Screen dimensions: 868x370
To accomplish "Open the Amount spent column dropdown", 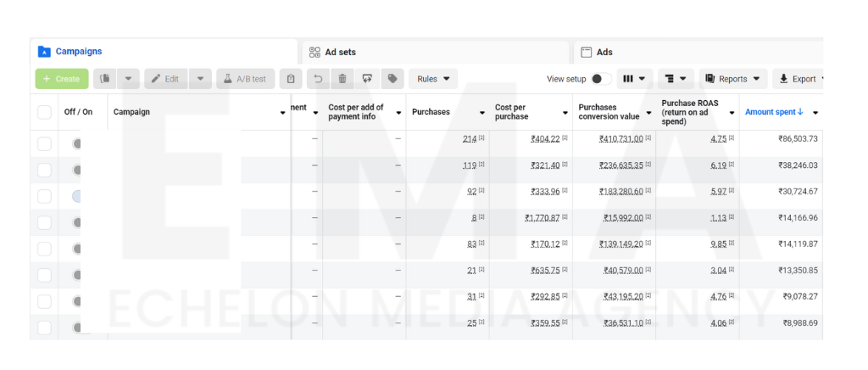I will 815,112.
